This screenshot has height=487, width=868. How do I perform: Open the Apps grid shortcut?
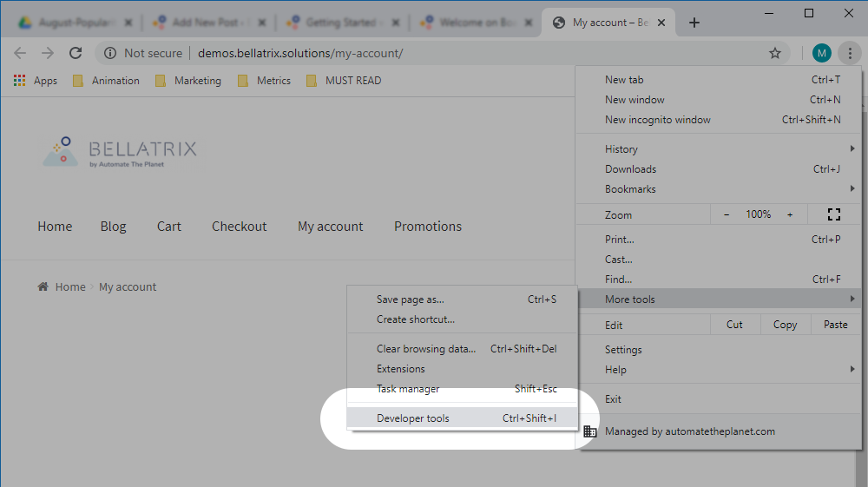36,81
